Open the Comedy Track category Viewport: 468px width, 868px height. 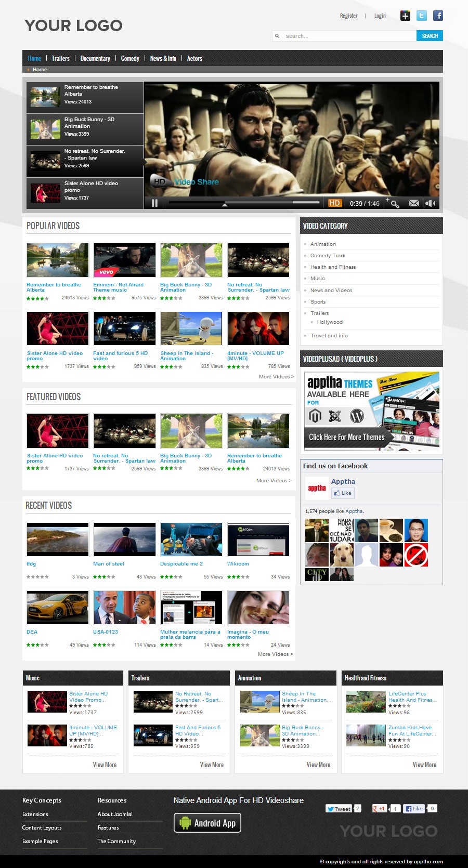click(328, 255)
